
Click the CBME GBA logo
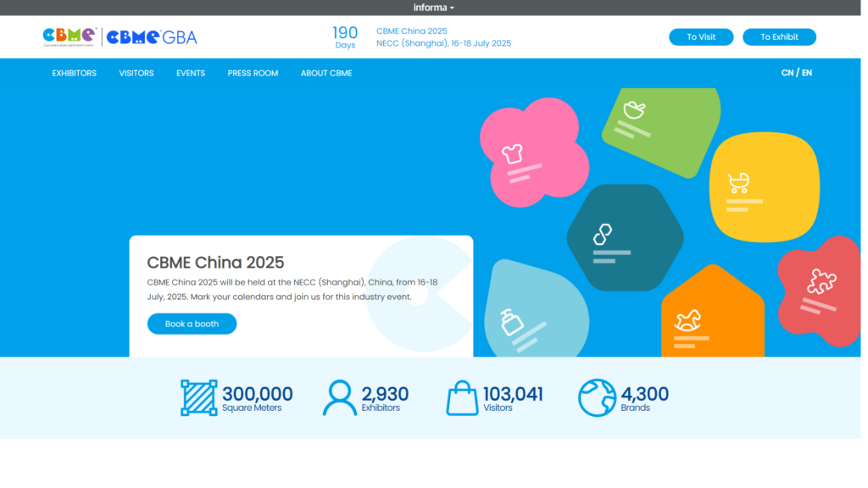click(152, 37)
